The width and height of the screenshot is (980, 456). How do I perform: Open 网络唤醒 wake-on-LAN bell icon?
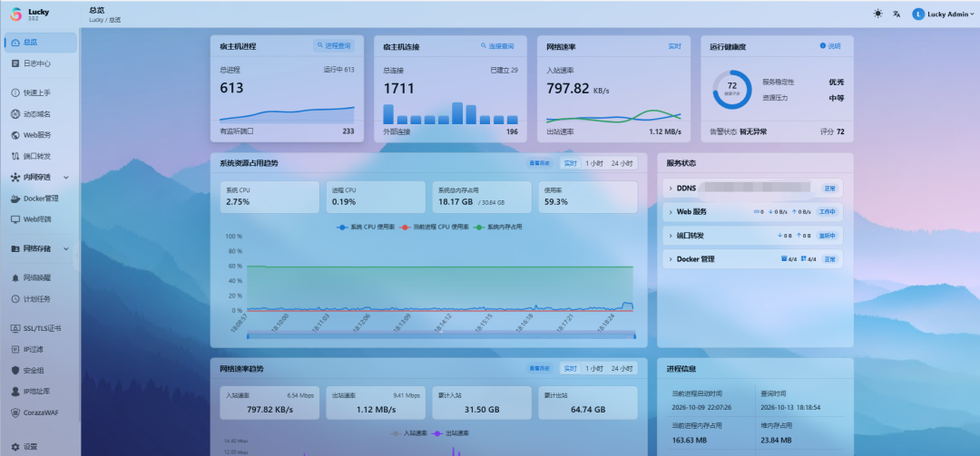[15, 278]
